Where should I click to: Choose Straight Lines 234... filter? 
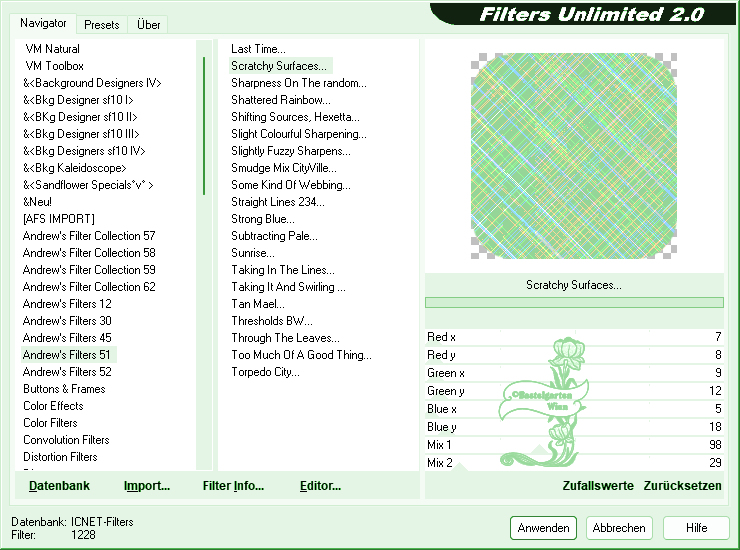coord(278,202)
